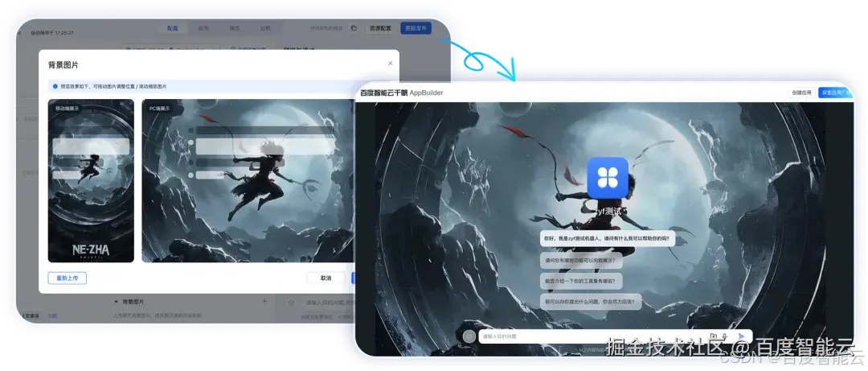Select suggestion 请问你有哪些功能可以向我展示?
The image size is (868, 371).
[x=579, y=259]
